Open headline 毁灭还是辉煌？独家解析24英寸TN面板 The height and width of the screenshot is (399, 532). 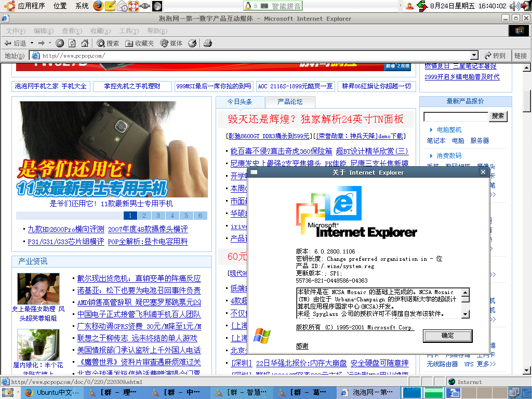click(315, 119)
